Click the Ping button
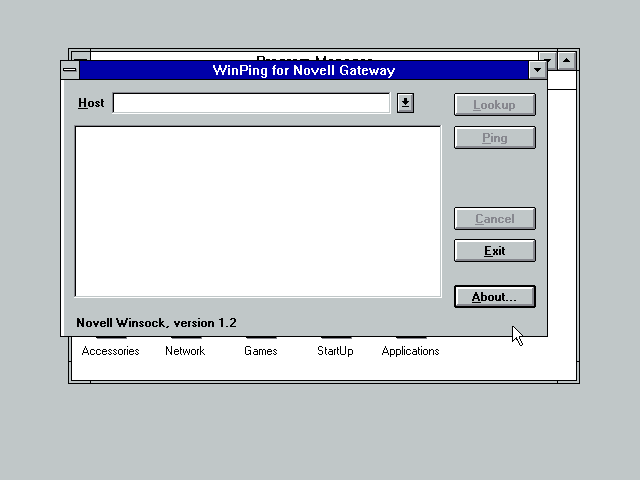 [495, 138]
